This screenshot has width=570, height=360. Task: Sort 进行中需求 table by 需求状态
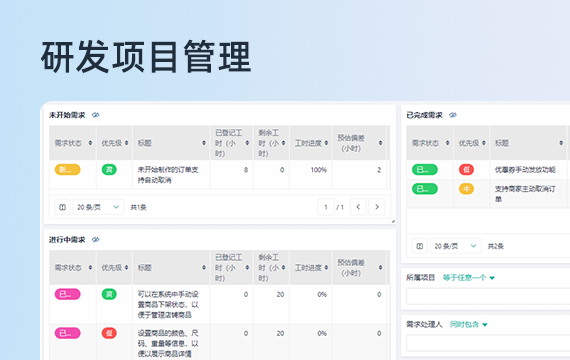coord(91,268)
